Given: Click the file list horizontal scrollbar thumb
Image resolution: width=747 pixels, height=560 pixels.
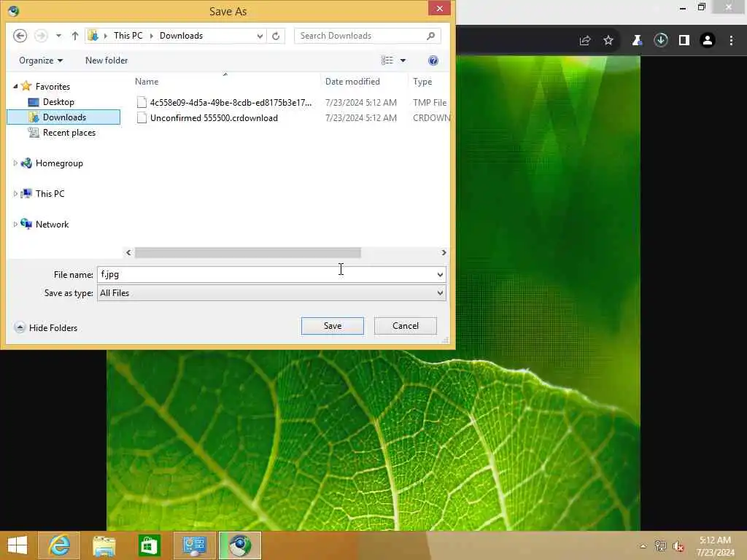Looking at the screenshot, I should point(248,252).
